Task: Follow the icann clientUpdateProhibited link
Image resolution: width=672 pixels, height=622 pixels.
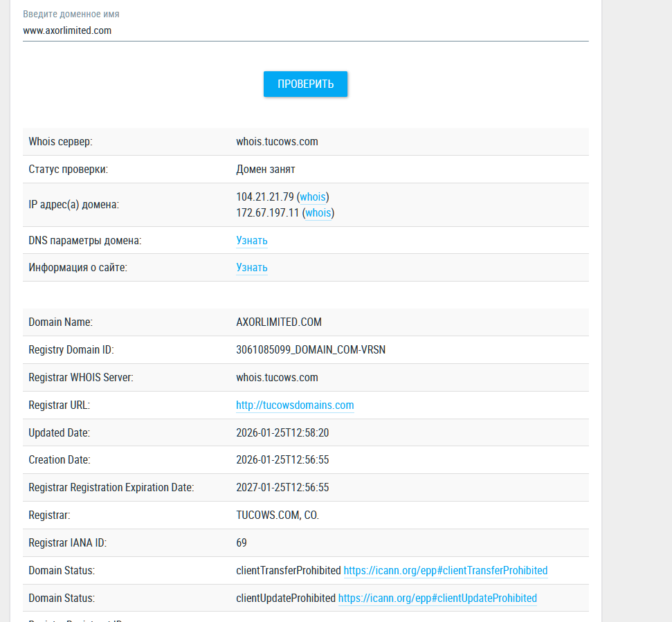Action: pyautogui.click(x=437, y=598)
